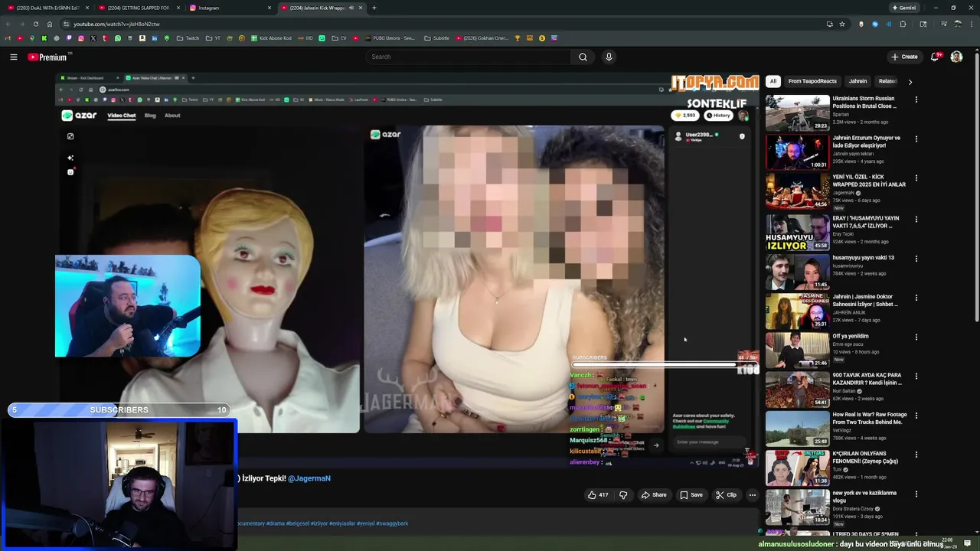The height and width of the screenshot is (551, 980).
Task: Open options for 900 TAVUK AYDA video
Action: (x=916, y=376)
